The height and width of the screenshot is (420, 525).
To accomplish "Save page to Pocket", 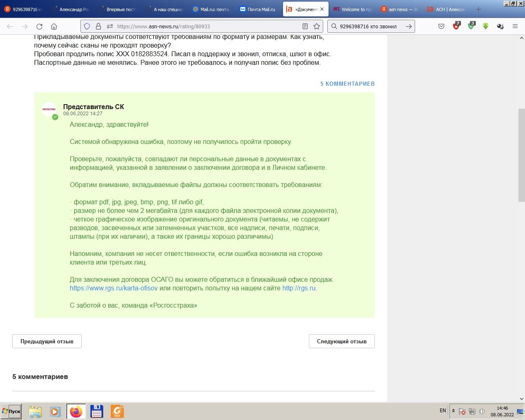I will tap(441, 26).
